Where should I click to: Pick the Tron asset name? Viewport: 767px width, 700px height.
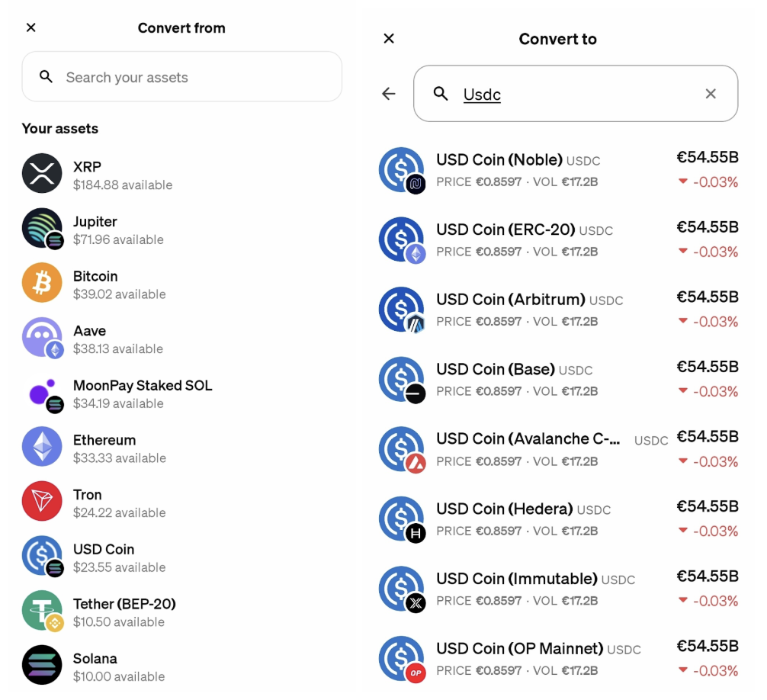pos(87,495)
